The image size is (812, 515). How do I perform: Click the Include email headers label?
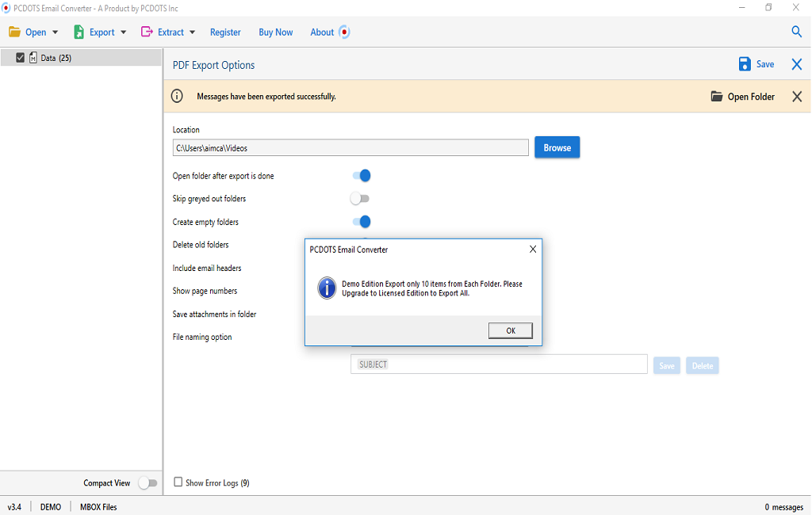[207, 268]
